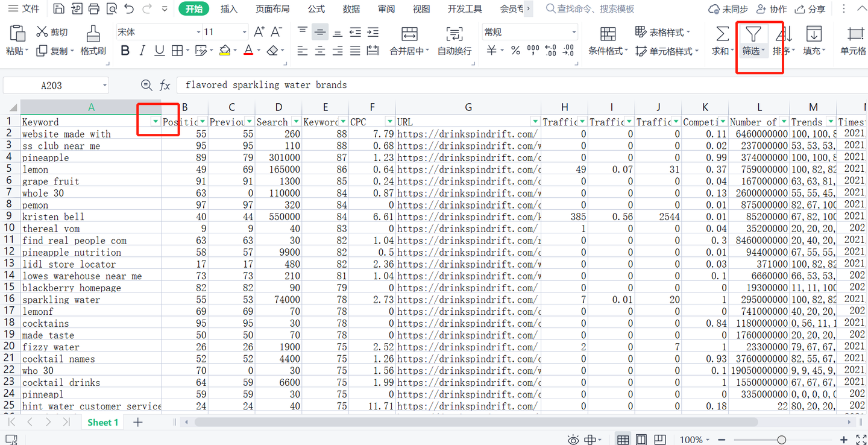
Task: Switch to the 审阅 tab
Action: click(x=386, y=9)
